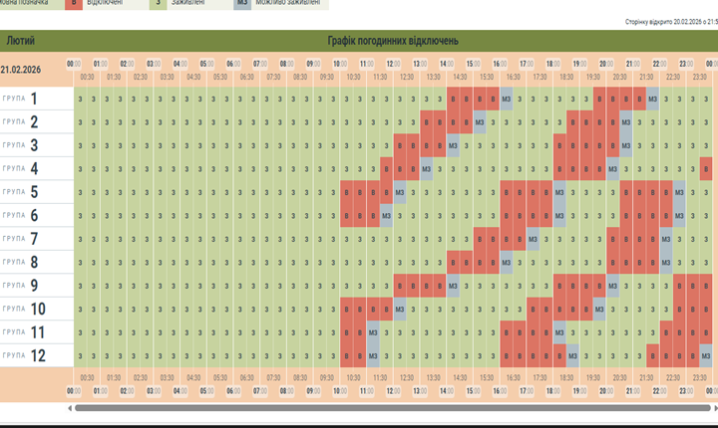The height and width of the screenshot is (428, 718).
Task: Click the "Можливо заживлені" legend label
Action: tap(290, 4)
